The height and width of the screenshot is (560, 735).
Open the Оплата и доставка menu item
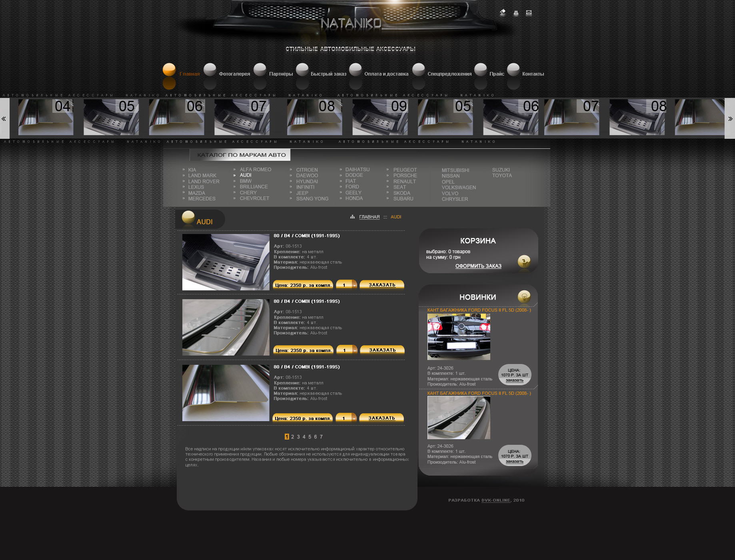tap(386, 74)
